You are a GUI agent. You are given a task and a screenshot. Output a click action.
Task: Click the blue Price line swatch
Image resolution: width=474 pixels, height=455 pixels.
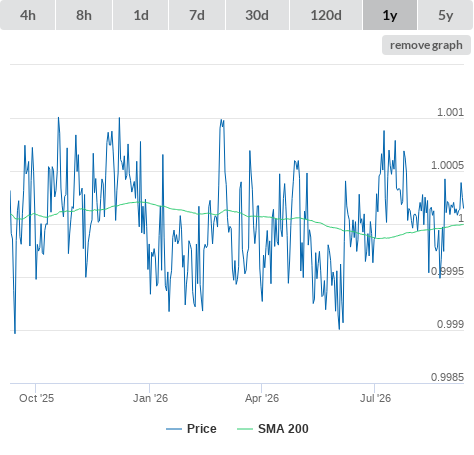click(x=174, y=429)
